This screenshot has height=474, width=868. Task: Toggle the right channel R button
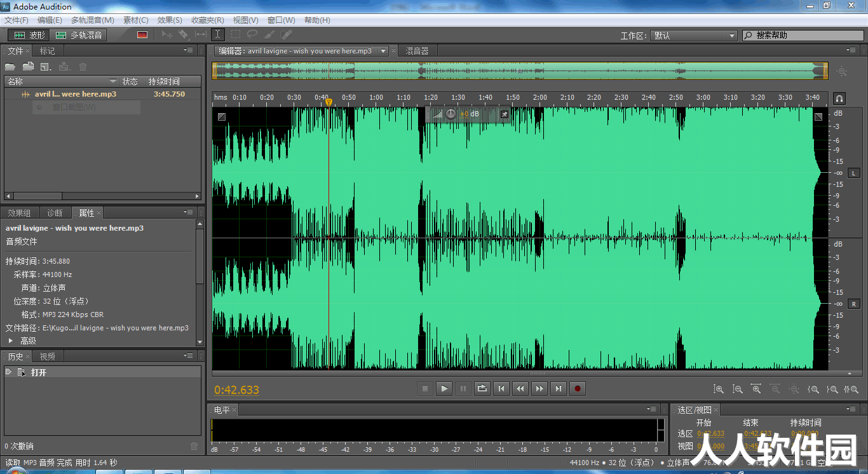point(854,304)
